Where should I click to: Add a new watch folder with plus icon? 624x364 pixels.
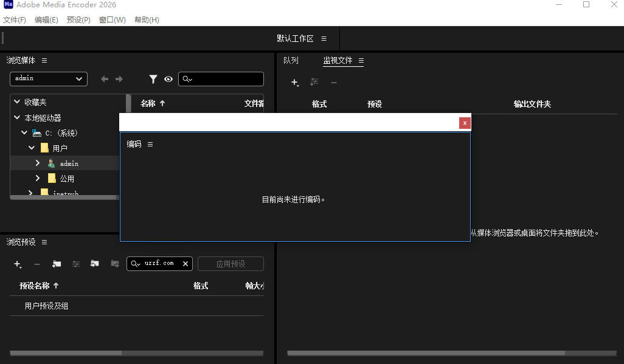coord(295,83)
